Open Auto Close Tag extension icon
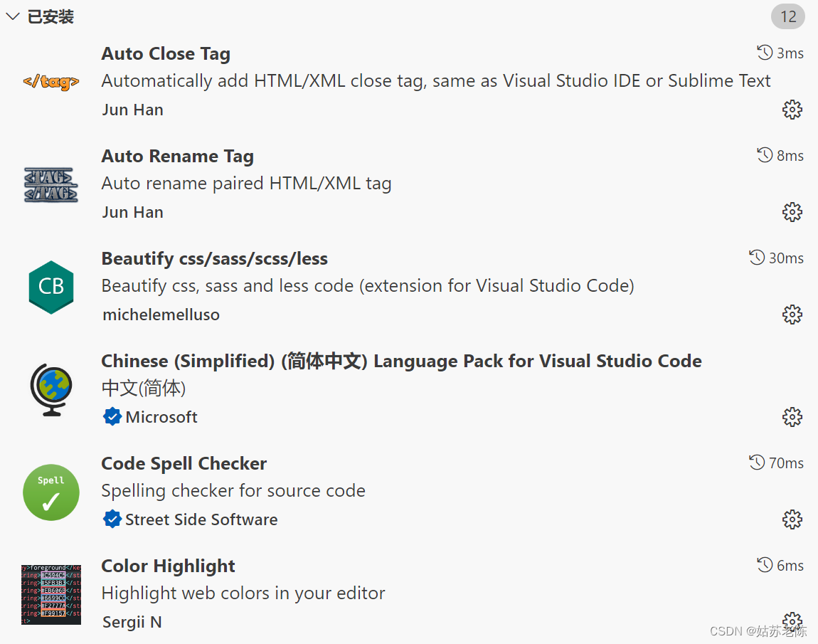This screenshot has height=644, width=818. 51,82
